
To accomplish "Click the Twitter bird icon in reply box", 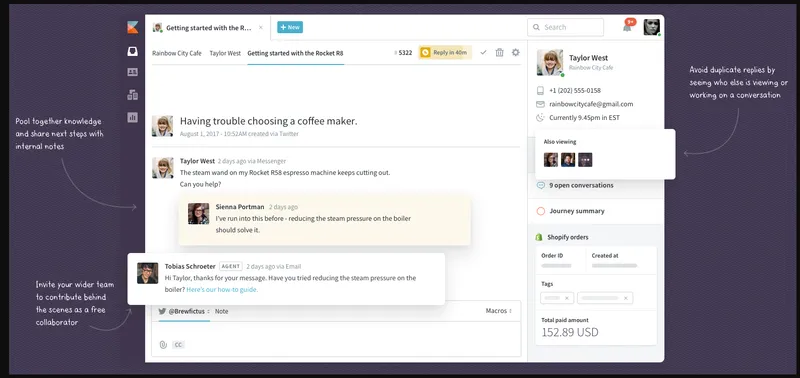I will tap(162, 311).
